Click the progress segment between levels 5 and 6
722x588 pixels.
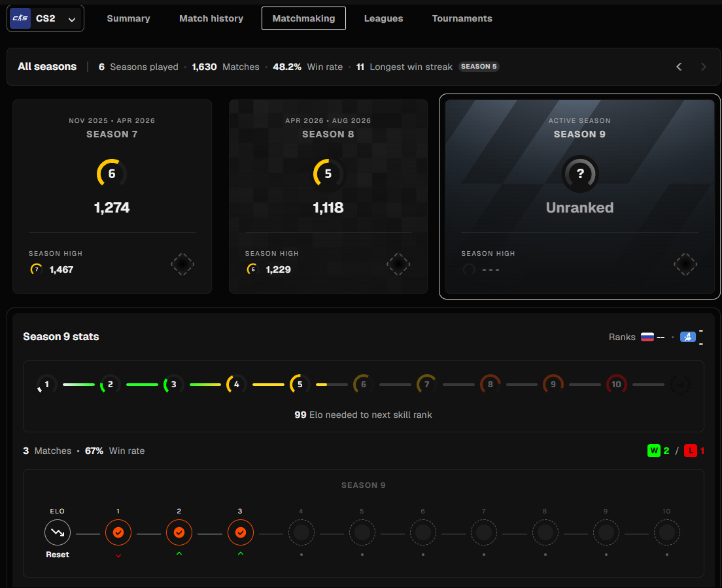coord(332,385)
